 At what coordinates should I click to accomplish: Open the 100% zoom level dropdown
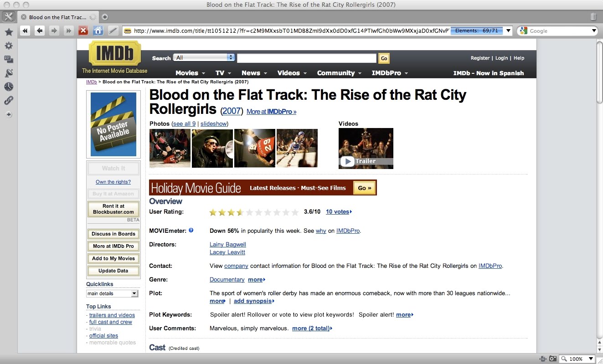[x=577, y=359]
